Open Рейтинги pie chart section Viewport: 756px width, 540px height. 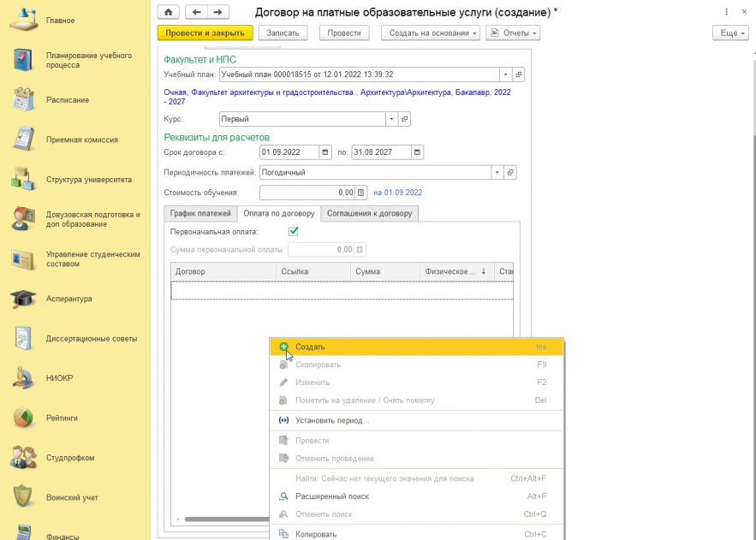(x=23, y=418)
